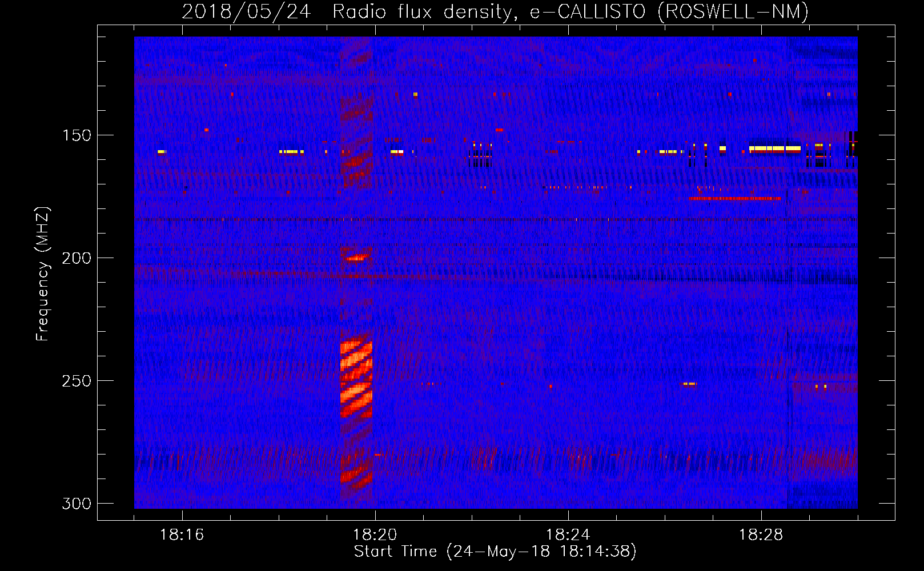Click the 250 frequency tick label
This screenshot has height=571, width=924.
pos(77,381)
